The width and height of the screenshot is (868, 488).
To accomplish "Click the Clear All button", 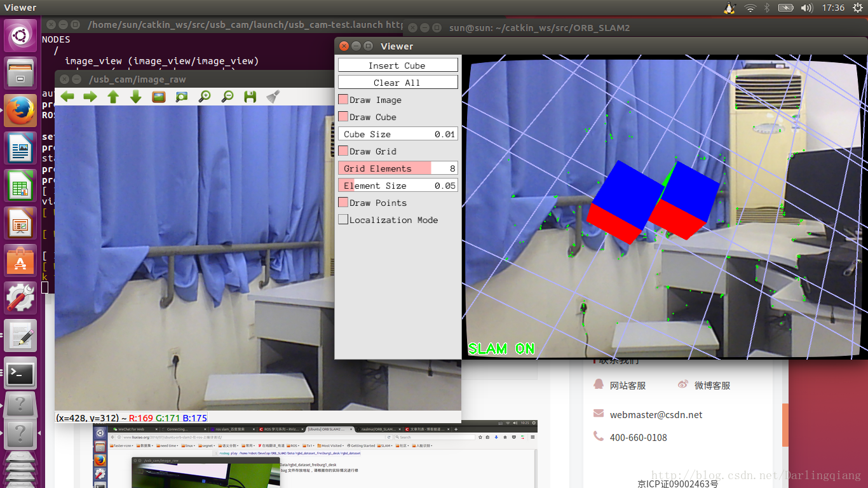I will [398, 83].
